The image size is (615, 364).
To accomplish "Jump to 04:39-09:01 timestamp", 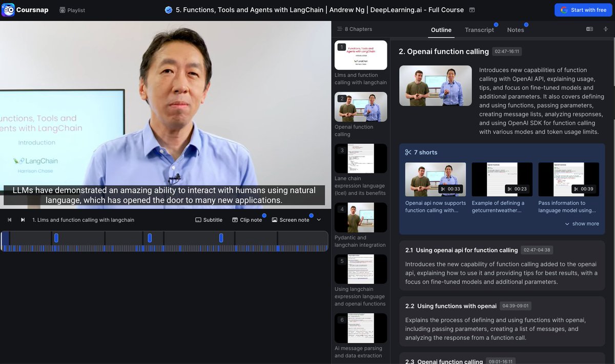I will (x=516, y=306).
